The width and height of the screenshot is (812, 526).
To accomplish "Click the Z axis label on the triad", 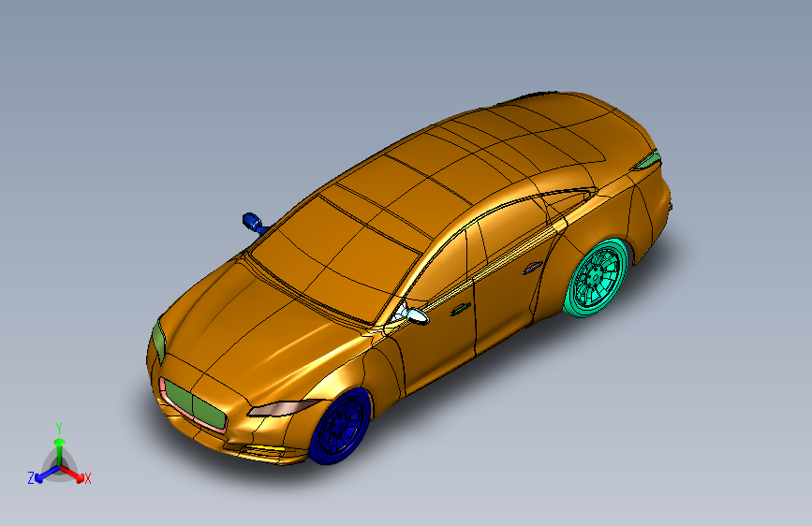I will (31, 478).
